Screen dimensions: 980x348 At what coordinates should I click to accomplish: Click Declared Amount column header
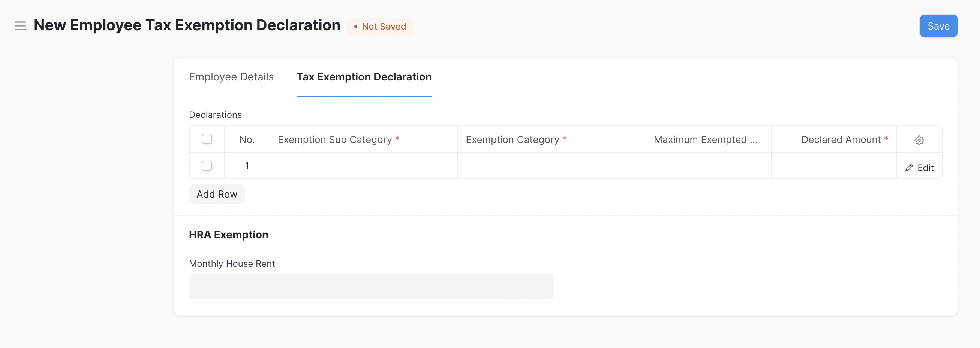[841, 140]
